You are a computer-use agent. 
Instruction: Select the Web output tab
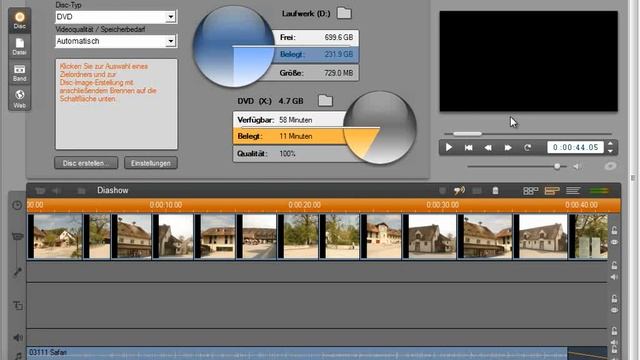pyautogui.click(x=19, y=98)
